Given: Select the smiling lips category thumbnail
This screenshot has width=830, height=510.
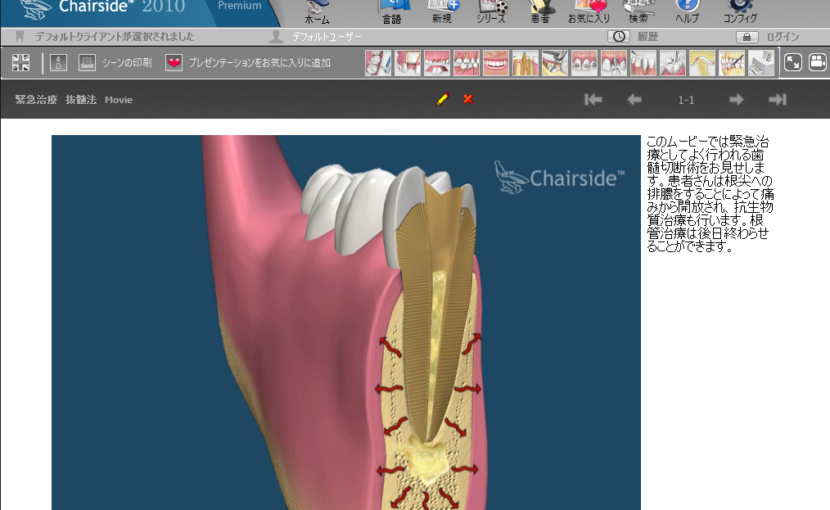Looking at the screenshot, I should click(x=496, y=63).
